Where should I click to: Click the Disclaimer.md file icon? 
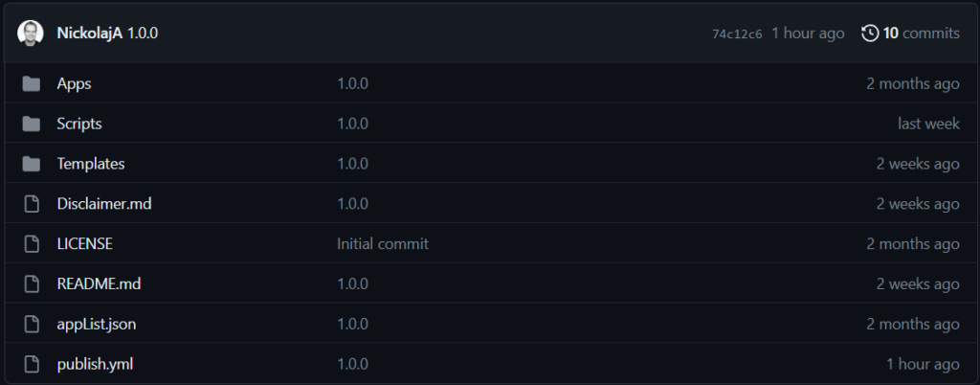pos(32,204)
